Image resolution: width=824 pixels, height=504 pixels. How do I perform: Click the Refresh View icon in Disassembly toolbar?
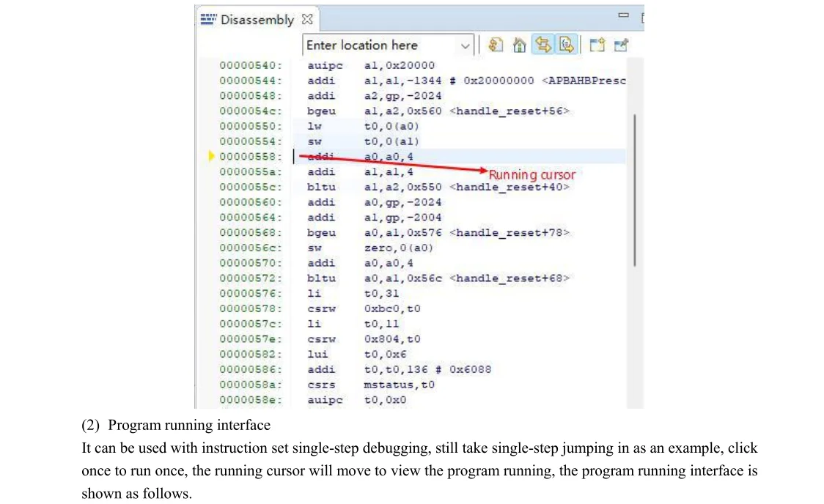click(495, 45)
